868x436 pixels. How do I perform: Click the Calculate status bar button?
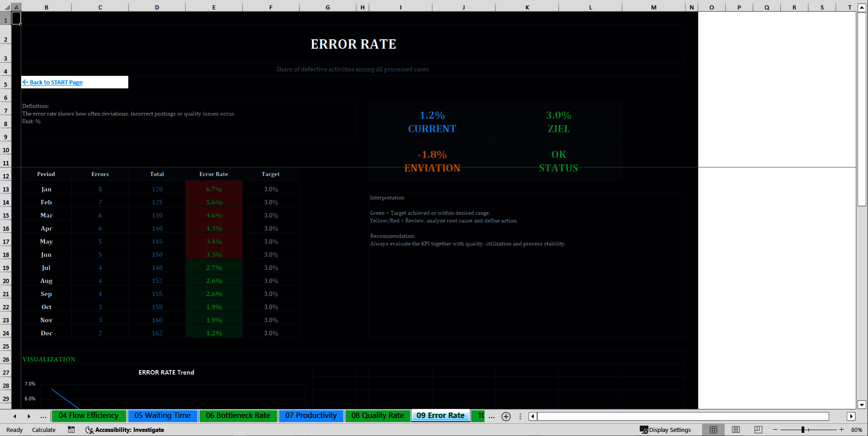tap(44, 430)
